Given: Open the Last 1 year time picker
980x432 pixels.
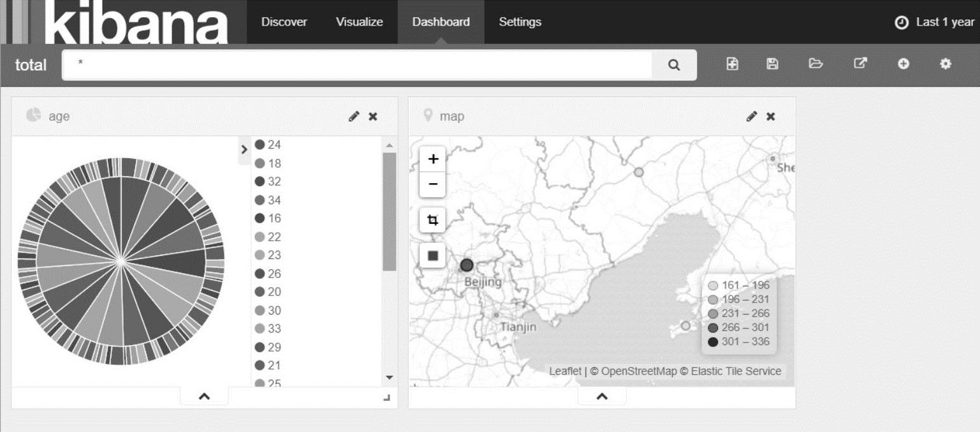Looking at the screenshot, I should pyautogui.click(x=936, y=22).
